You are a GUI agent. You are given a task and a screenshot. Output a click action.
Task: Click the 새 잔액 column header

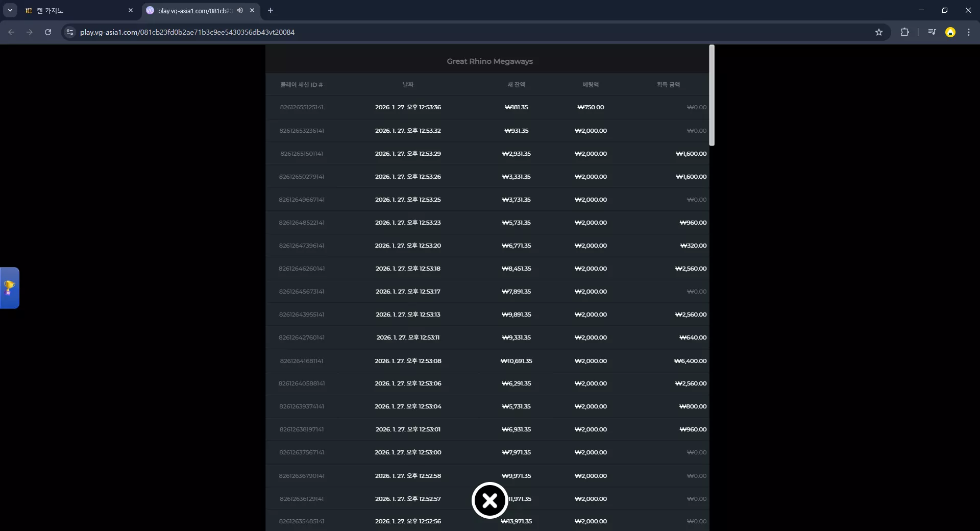pyautogui.click(x=516, y=85)
